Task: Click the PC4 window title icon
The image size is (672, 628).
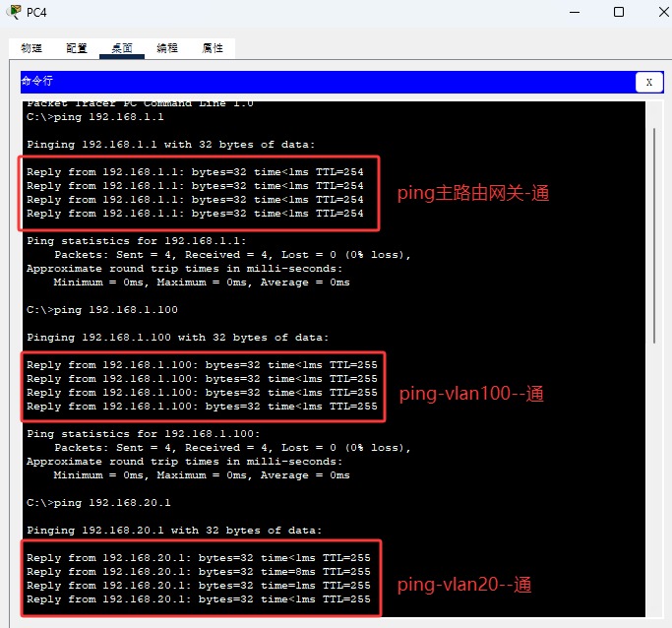Action: pyautogui.click(x=14, y=13)
